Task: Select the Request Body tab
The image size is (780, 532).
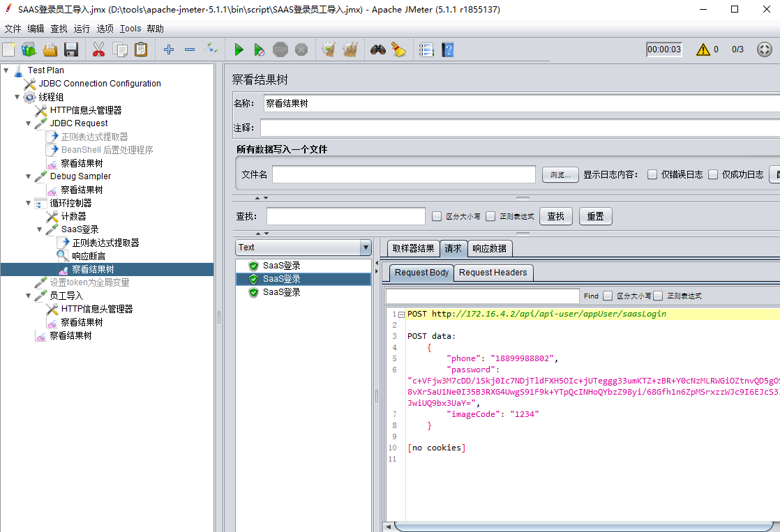Action: coord(421,273)
